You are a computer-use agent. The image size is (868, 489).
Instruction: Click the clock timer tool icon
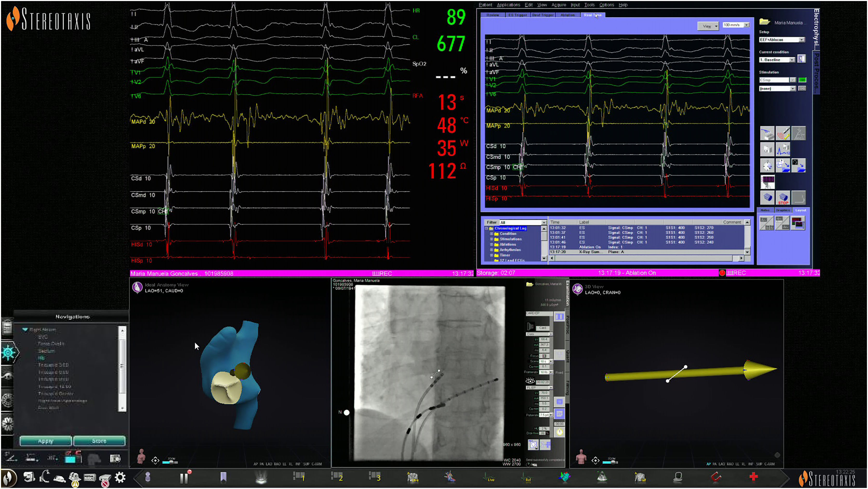click(x=767, y=166)
